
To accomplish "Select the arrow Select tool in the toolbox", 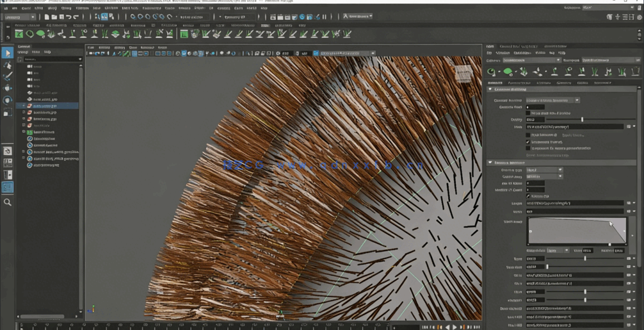I will pos(8,53).
